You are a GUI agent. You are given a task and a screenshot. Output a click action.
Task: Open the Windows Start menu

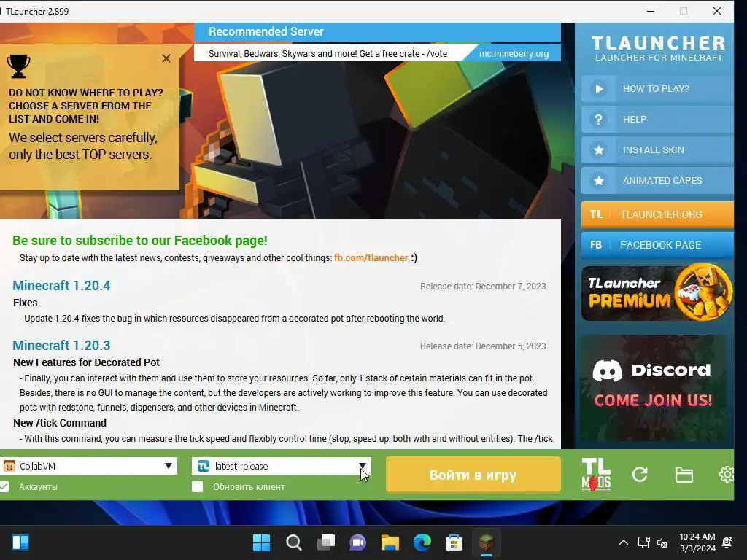pos(262,542)
